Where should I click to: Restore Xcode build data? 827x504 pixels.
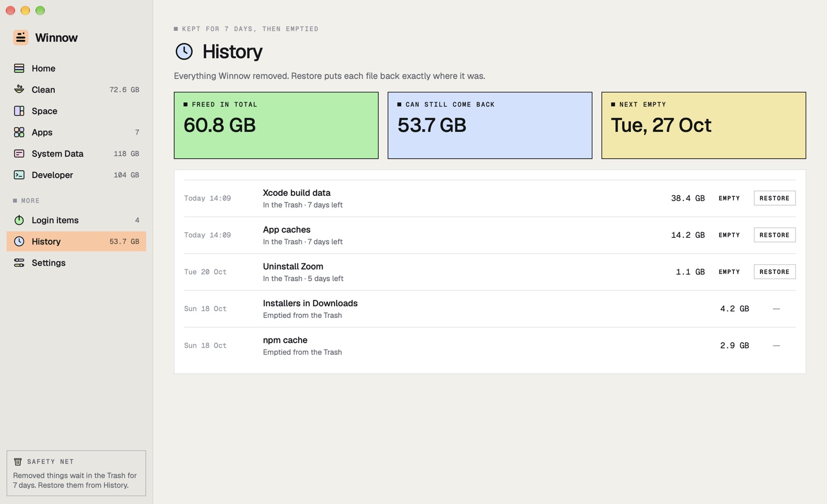774,198
